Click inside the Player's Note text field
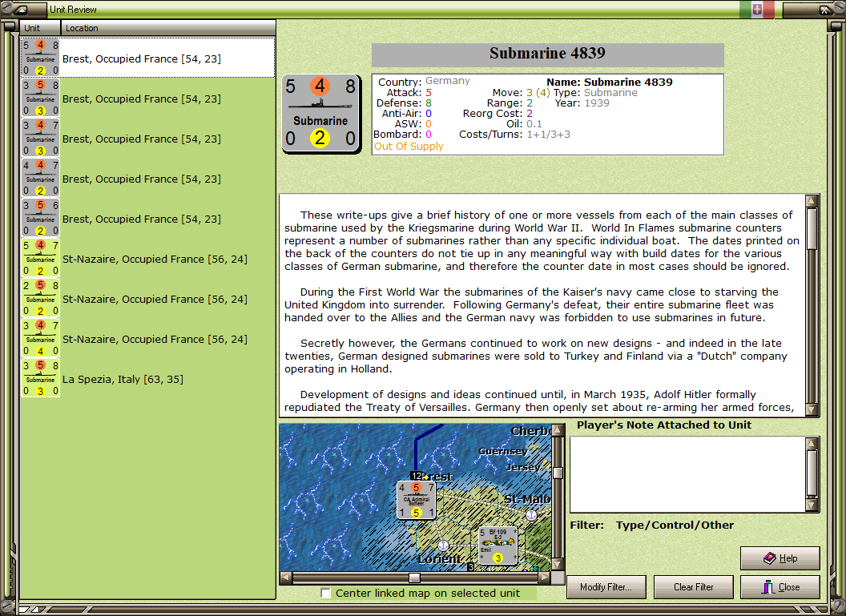 [x=688, y=474]
